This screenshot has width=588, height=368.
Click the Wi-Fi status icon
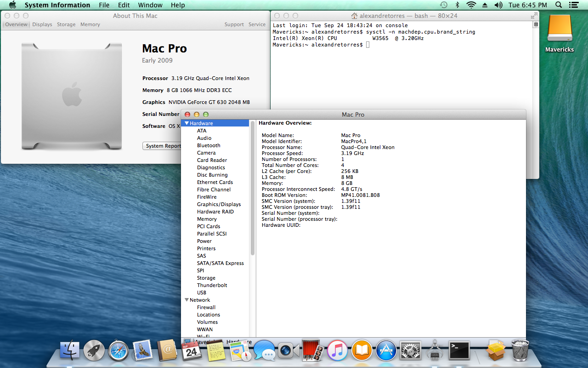tap(471, 5)
